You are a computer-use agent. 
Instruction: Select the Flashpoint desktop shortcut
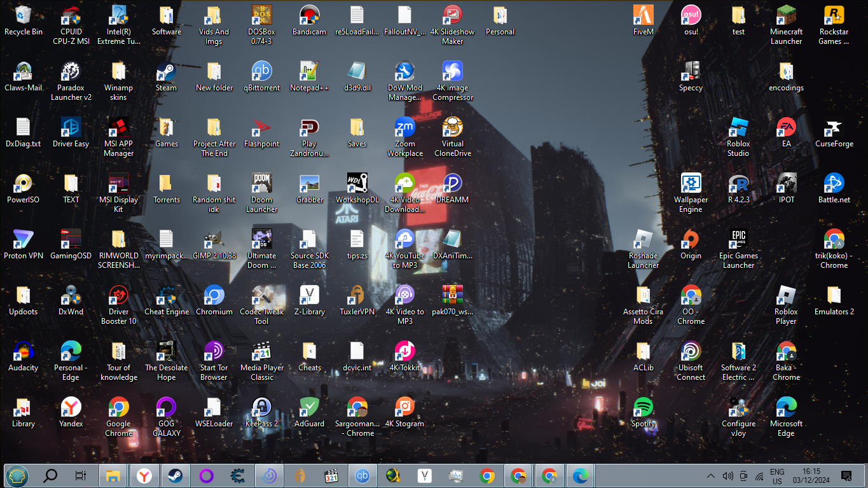pyautogui.click(x=261, y=133)
